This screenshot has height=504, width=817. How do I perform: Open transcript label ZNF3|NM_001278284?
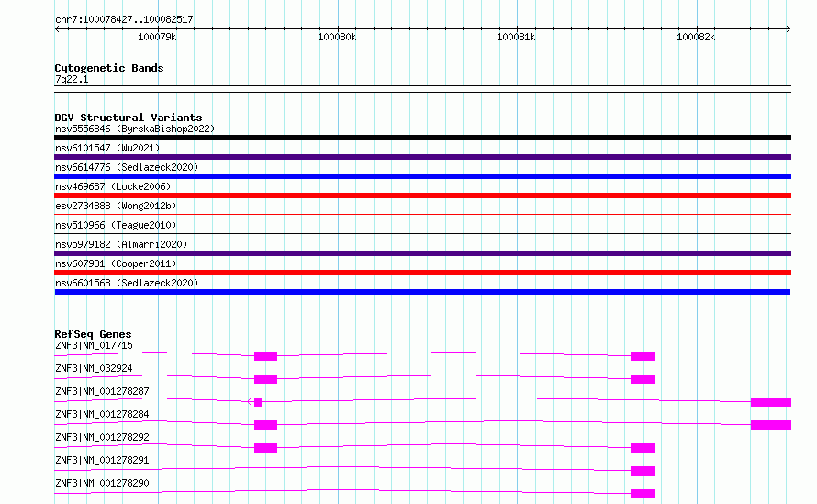point(102,414)
